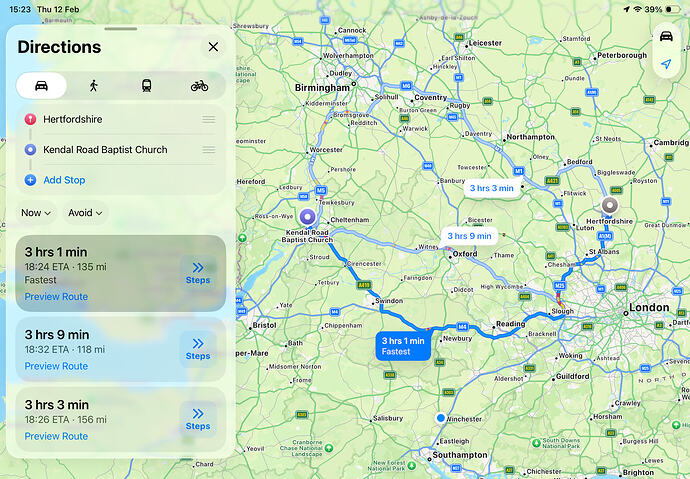
Task: Grab the reorder handle next to Hertfordshire
Action: 209,119
